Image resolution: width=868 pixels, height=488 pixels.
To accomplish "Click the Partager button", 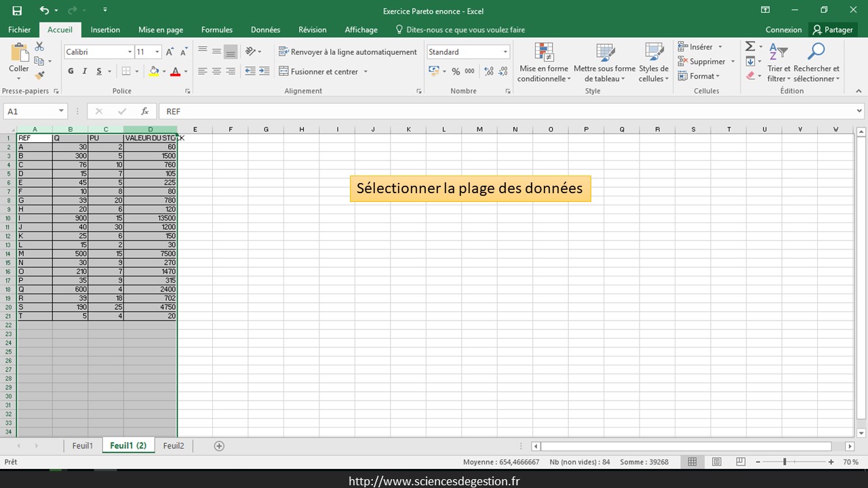I will tap(833, 30).
